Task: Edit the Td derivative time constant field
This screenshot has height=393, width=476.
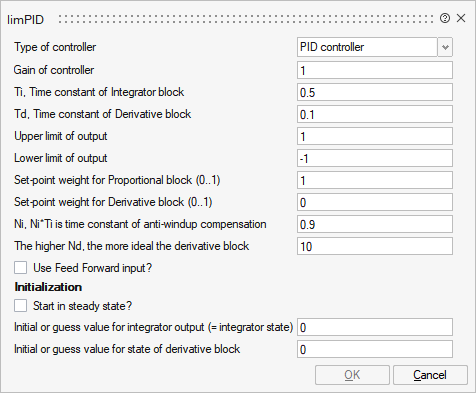Action: click(x=375, y=114)
